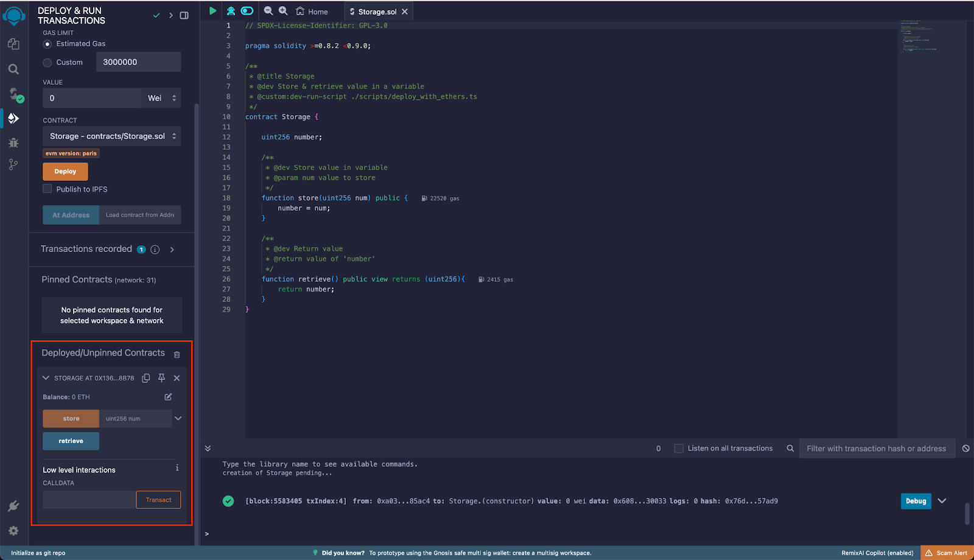Open the Git source control icon
Screen dimensions: 974x560
click(x=13, y=165)
